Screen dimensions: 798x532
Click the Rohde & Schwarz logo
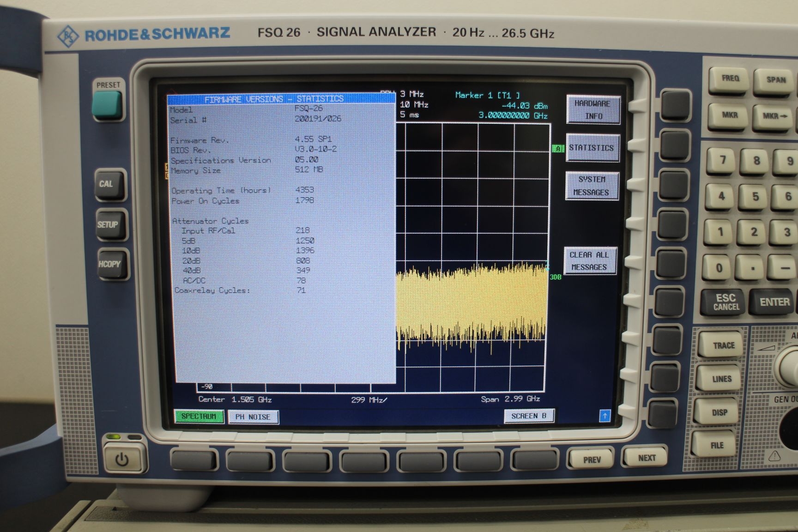coord(143,35)
